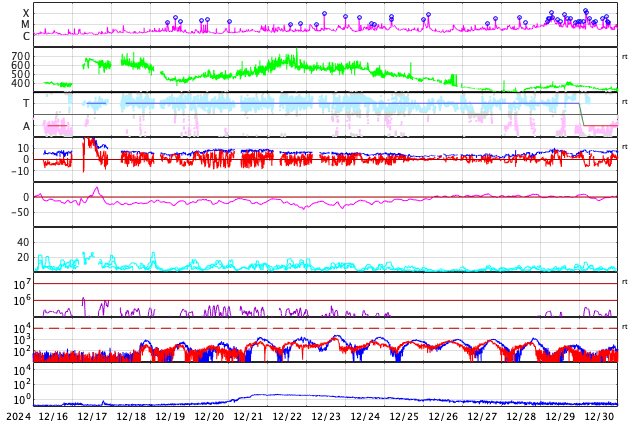Image resolution: width=634 pixels, height=424 pixels.
Task: Click the 12/29 date label
Action: tap(560, 416)
